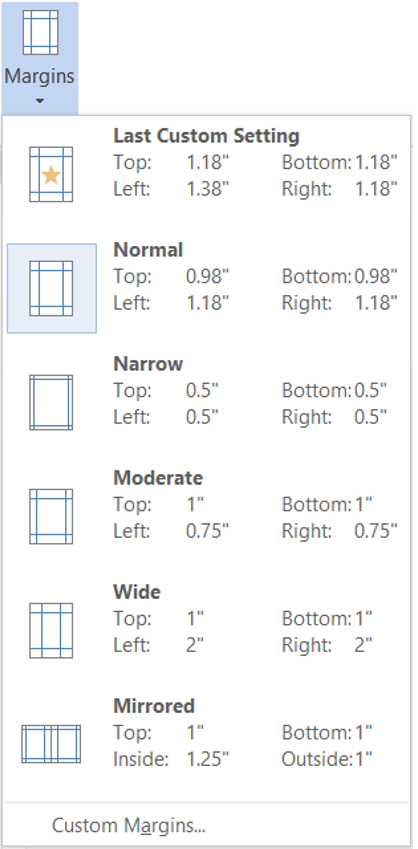Select the starred Last Custom Setting icon
Image resolution: width=418 pixels, height=849 pixels.
[x=51, y=174]
